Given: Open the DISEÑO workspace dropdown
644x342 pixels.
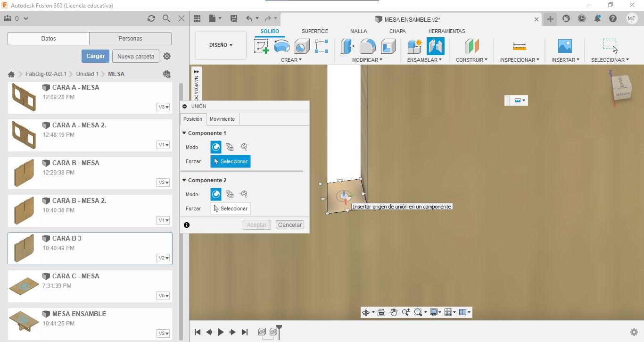Looking at the screenshot, I should pyautogui.click(x=221, y=45).
